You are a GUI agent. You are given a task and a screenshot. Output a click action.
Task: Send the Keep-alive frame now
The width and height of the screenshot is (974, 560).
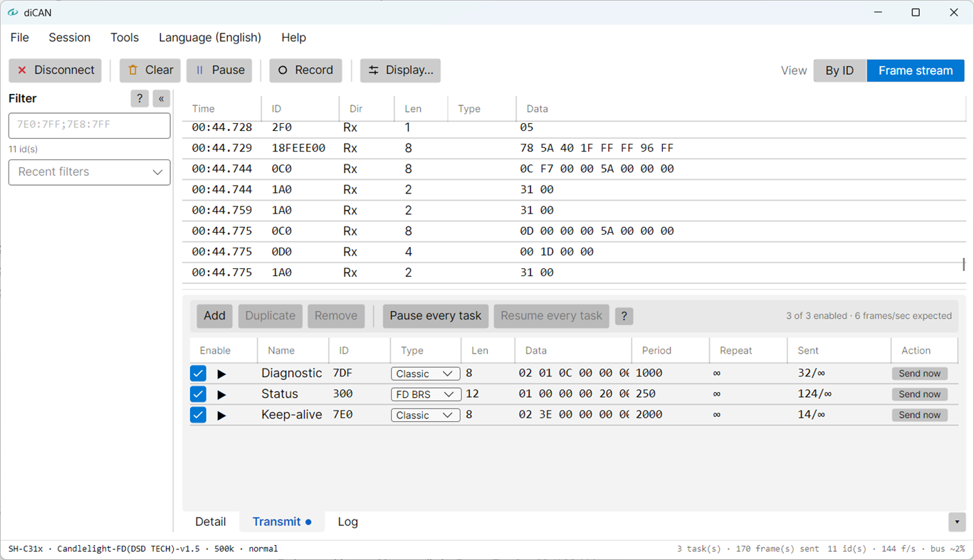pos(919,415)
